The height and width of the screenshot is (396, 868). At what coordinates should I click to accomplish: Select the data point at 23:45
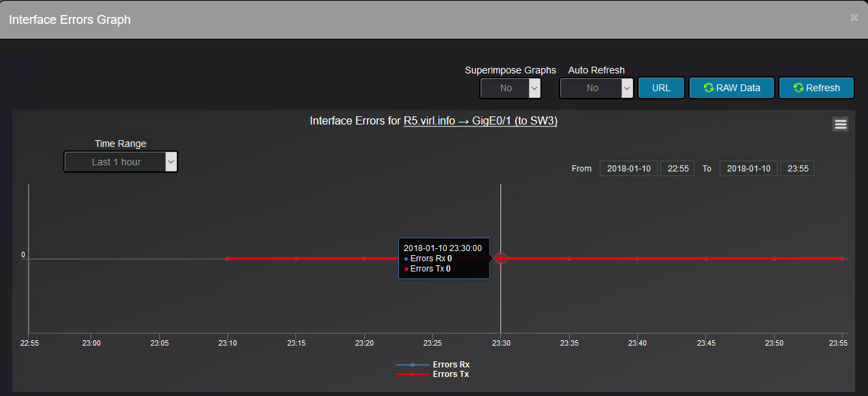point(706,259)
